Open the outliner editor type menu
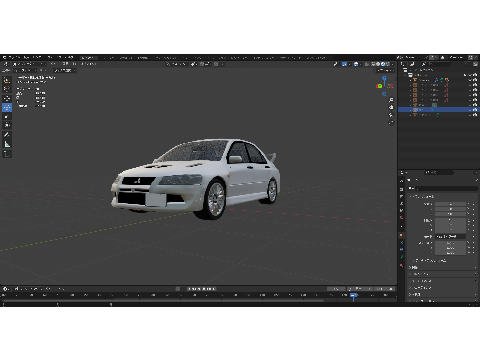 [x=404, y=64]
